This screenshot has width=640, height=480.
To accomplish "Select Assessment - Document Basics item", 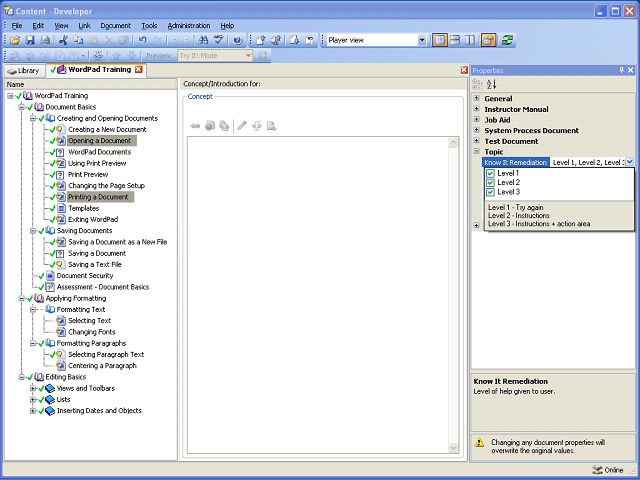I will (x=103, y=287).
